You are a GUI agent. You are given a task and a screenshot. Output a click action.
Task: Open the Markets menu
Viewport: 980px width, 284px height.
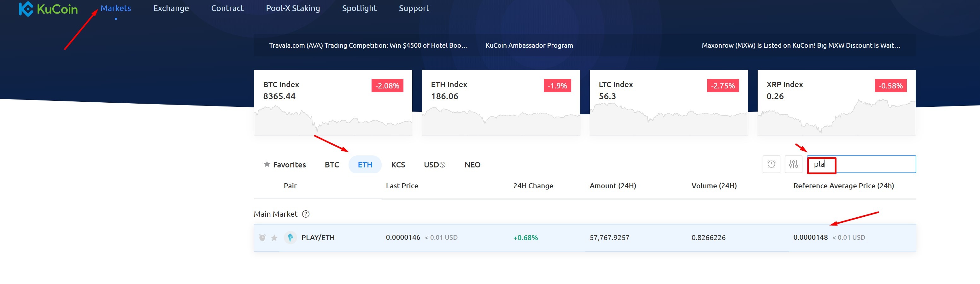point(116,8)
